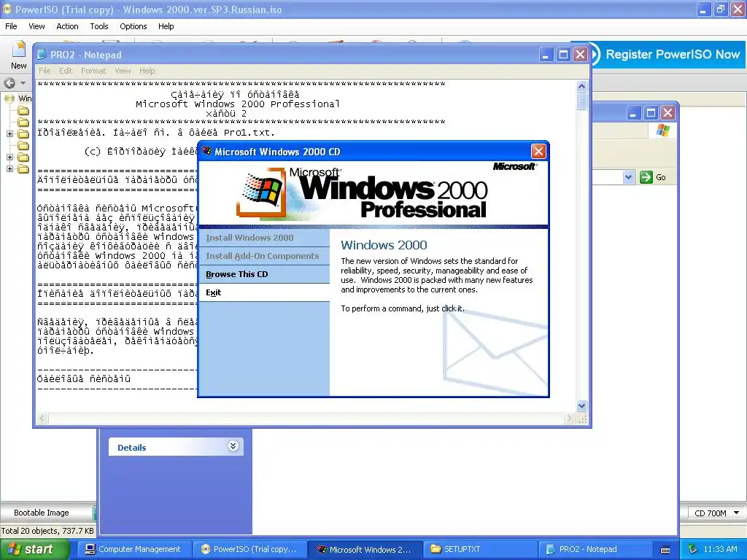Viewport: 747px width, 560px height.
Task: Click Bootable Image status label
Action: 42,513
